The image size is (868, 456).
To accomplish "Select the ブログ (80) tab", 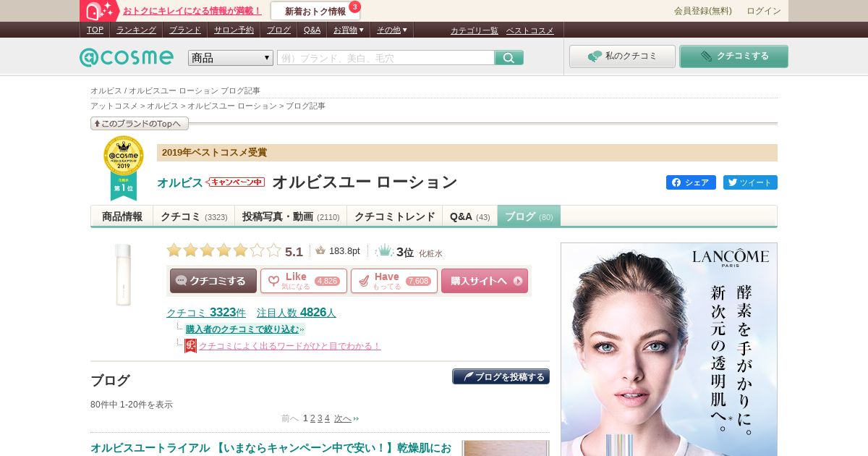I will click(x=529, y=216).
